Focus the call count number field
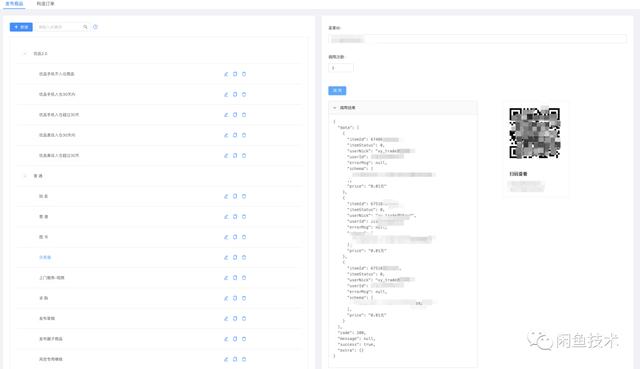Image resolution: width=640 pixels, height=369 pixels. click(x=341, y=68)
